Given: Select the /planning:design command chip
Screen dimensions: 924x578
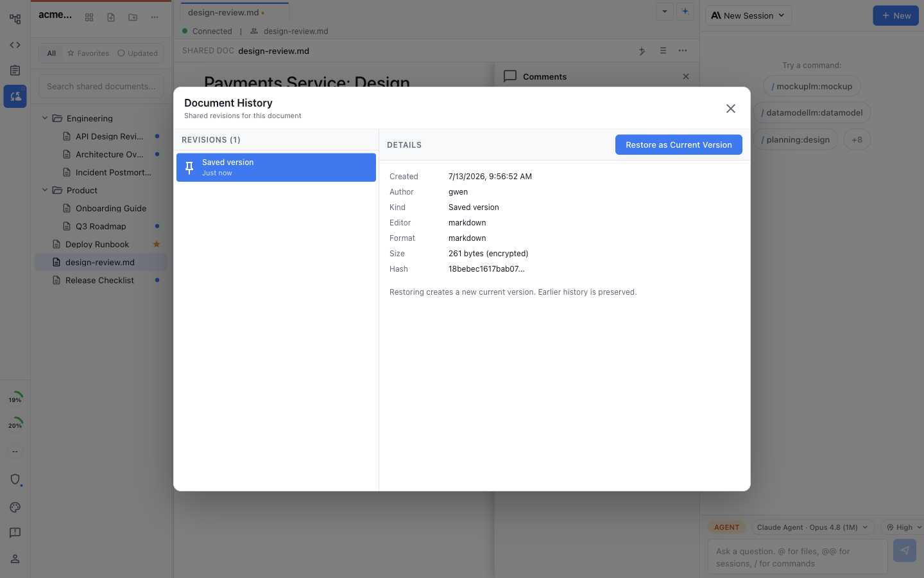Looking at the screenshot, I should point(796,139).
